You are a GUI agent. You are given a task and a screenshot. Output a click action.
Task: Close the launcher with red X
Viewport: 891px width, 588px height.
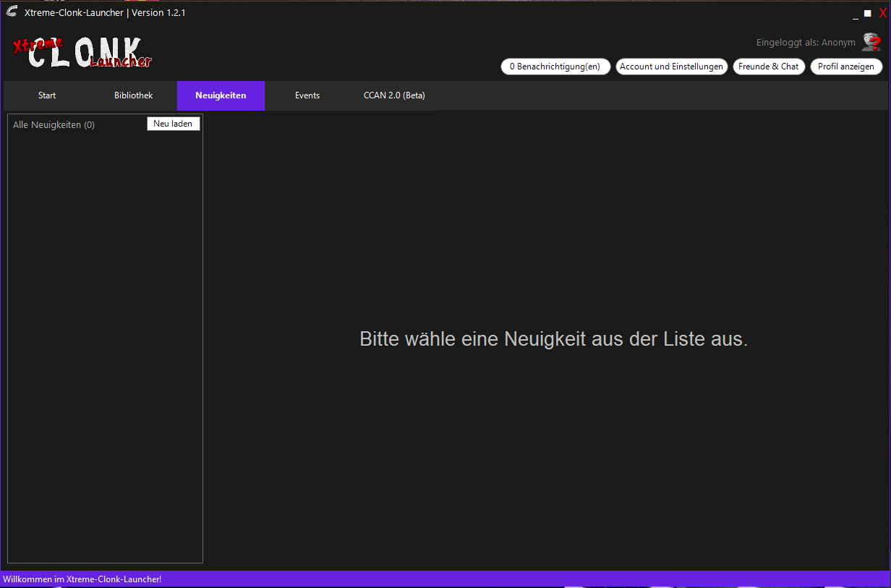(x=882, y=12)
